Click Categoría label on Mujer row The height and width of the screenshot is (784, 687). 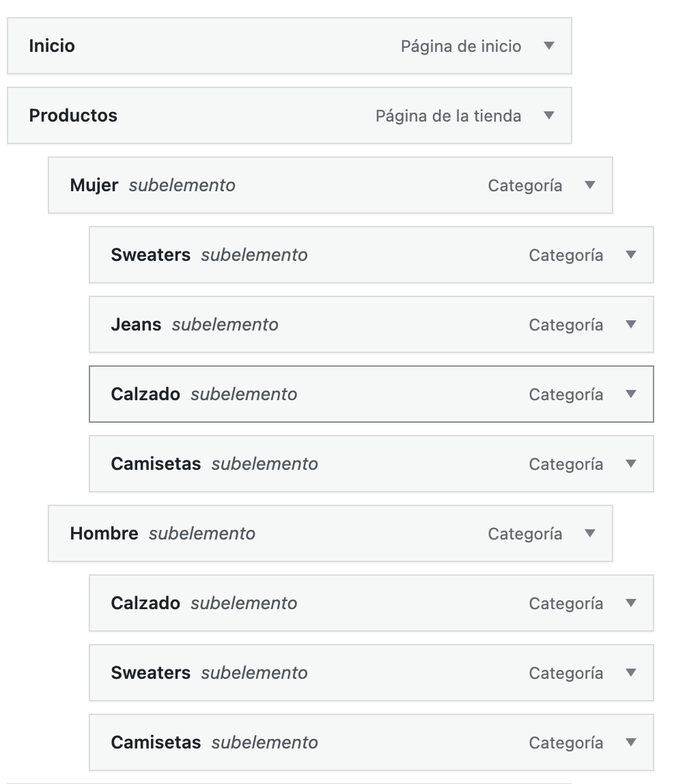pos(524,186)
